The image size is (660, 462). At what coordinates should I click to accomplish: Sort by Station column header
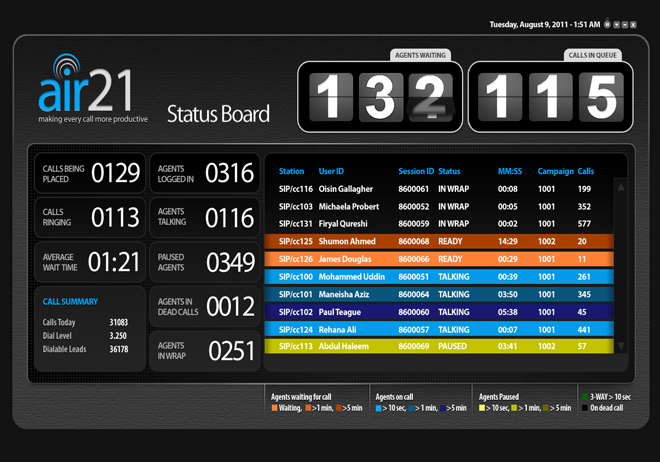[292, 171]
